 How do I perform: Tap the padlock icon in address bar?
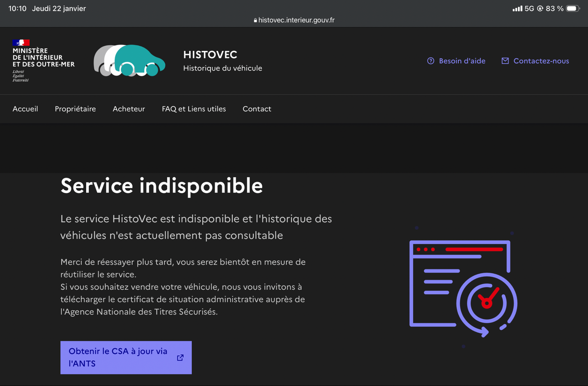pyautogui.click(x=255, y=21)
